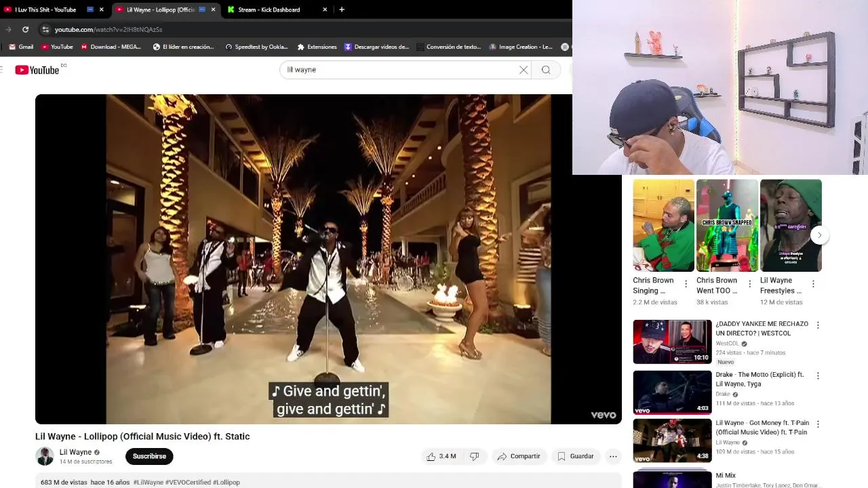Viewport: 868px width, 488px height.
Task: Open Got Money video thumbnail
Action: click(x=672, y=441)
